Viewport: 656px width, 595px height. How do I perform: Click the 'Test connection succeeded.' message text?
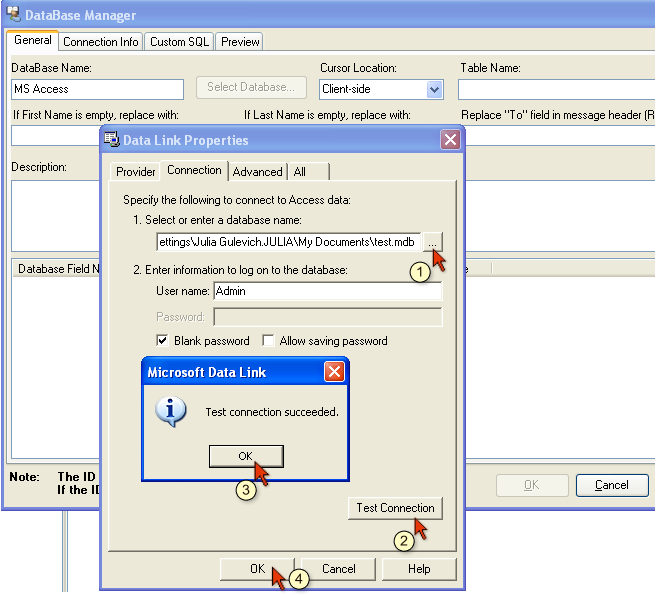272,412
